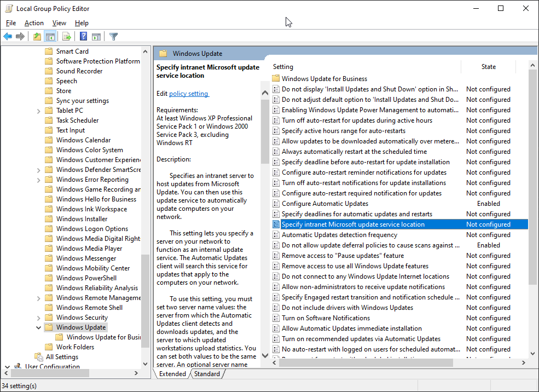Click the settings list scroll down arrow
This screenshot has width=539, height=392.
[532, 354]
